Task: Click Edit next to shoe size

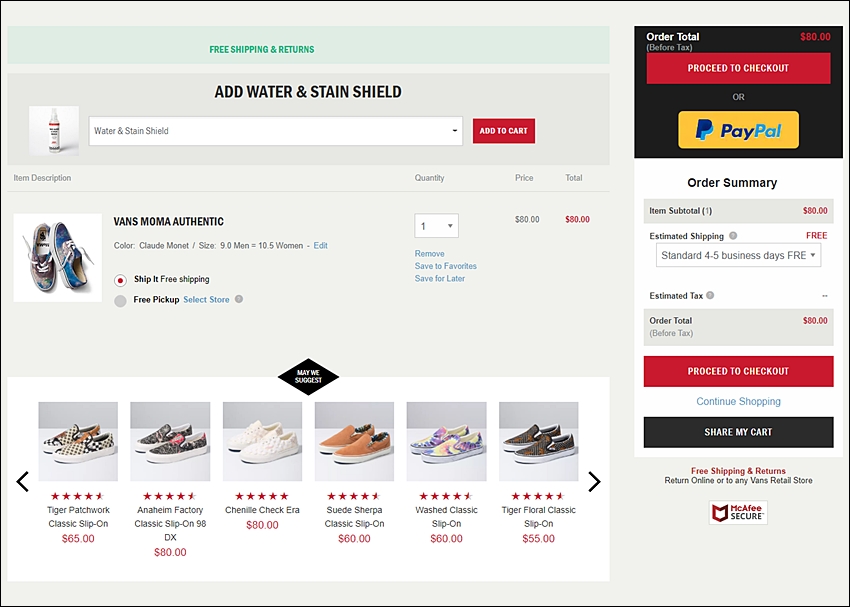Action: click(x=320, y=246)
